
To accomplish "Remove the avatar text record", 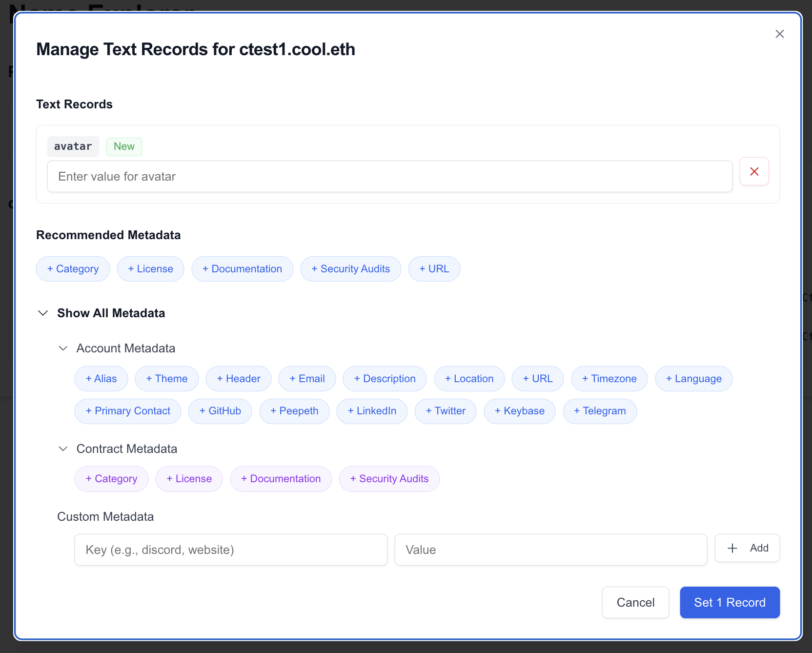I will point(754,171).
